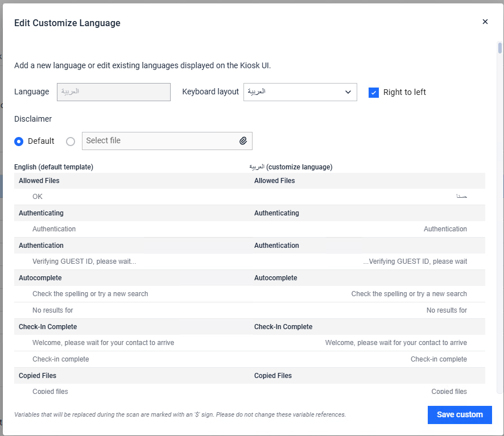The width and height of the screenshot is (504, 436).
Task: Select the Default disclaimer radio button
Action: click(19, 142)
